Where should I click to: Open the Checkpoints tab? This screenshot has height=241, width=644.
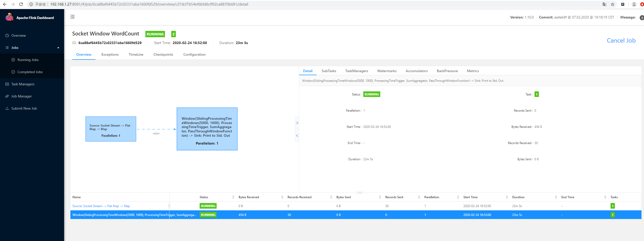point(163,54)
